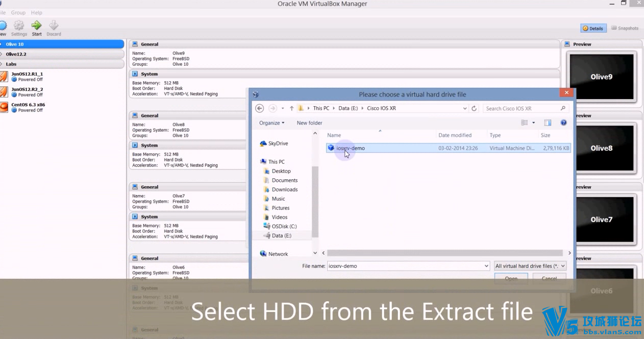Screen dimensions: 644x339
Task: Open SkyDrive in navigation pane
Action: [278, 143]
